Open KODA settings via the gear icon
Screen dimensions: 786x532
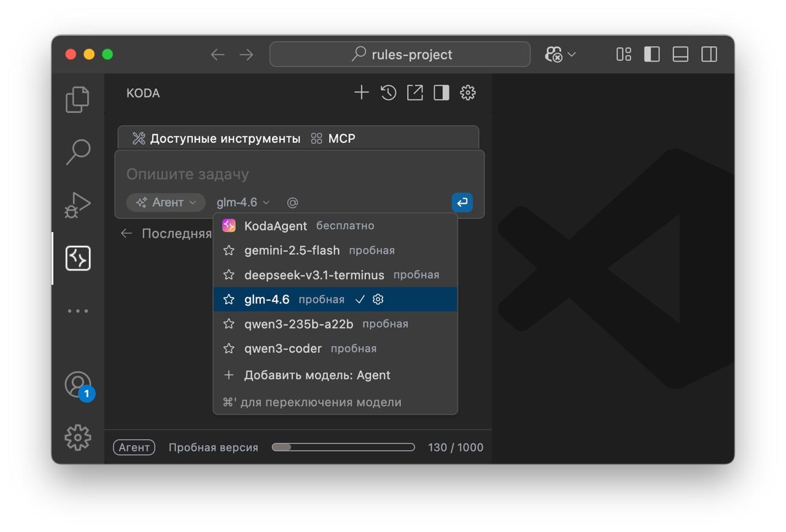coord(467,93)
